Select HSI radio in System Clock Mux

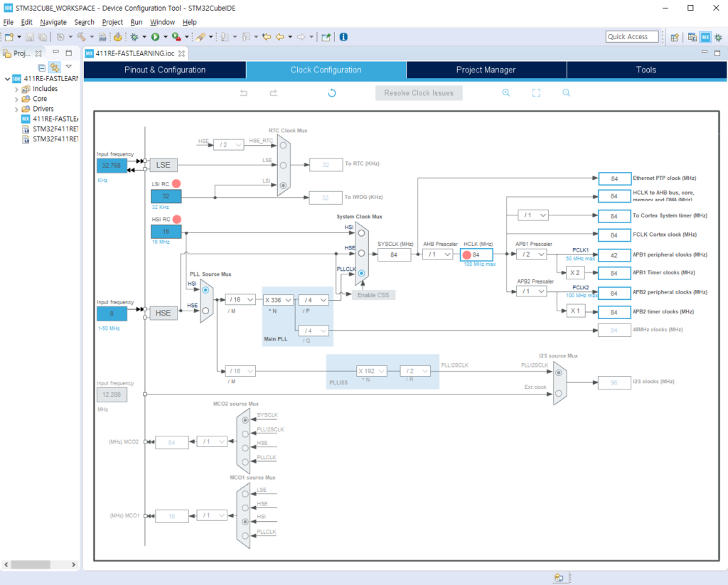[x=362, y=232]
